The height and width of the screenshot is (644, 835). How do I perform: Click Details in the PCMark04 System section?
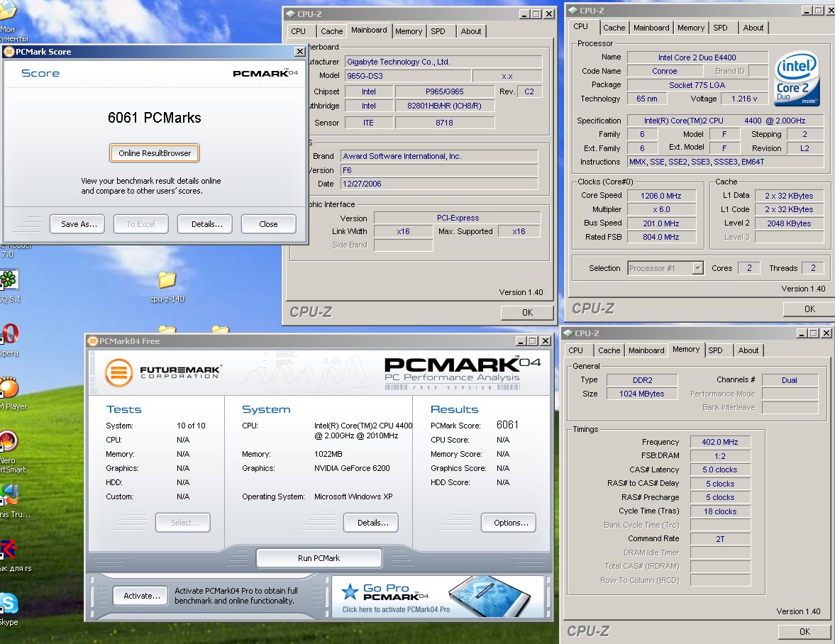coord(372,523)
